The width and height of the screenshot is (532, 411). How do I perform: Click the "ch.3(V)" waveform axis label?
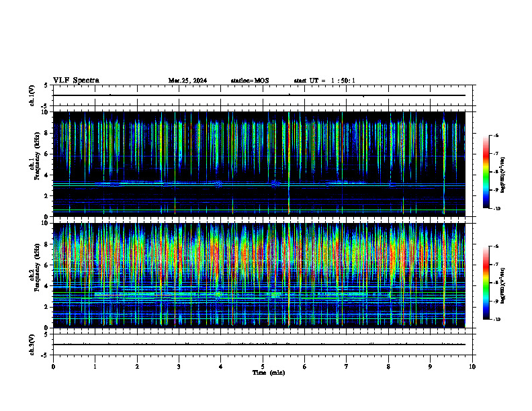tap(32, 345)
